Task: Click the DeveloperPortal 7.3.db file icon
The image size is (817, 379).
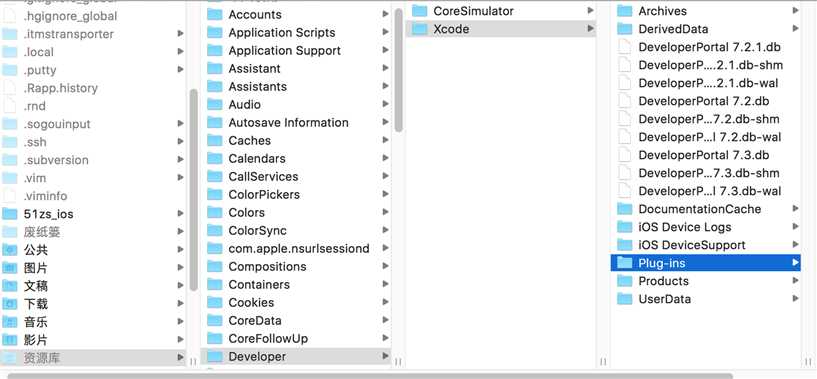Action: click(x=624, y=155)
